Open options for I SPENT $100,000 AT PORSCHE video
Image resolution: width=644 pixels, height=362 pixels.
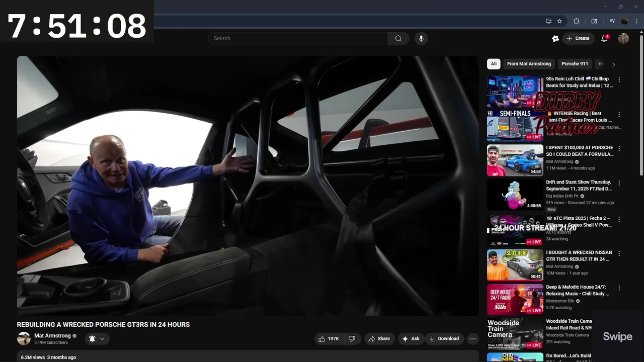coord(619,149)
